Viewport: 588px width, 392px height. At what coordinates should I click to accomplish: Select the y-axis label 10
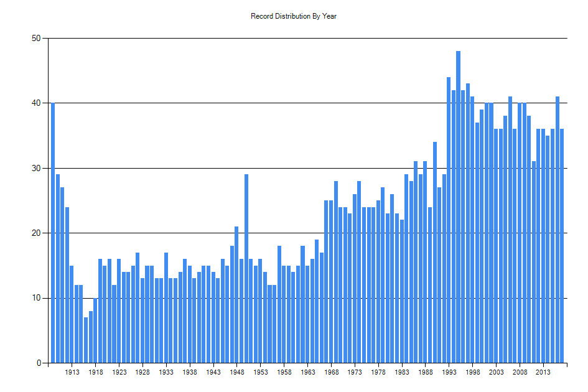pyautogui.click(x=36, y=298)
